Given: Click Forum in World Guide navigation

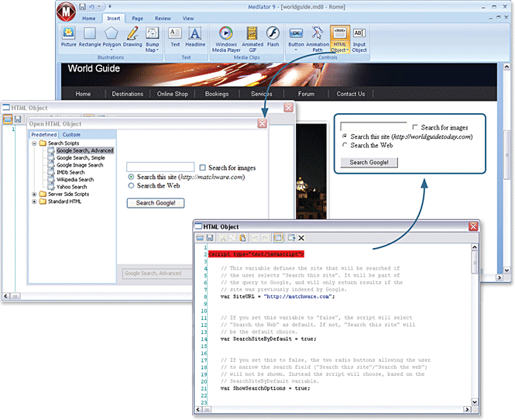Looking at the screenshot, I should pyautogui.click(x=306, y=94).
